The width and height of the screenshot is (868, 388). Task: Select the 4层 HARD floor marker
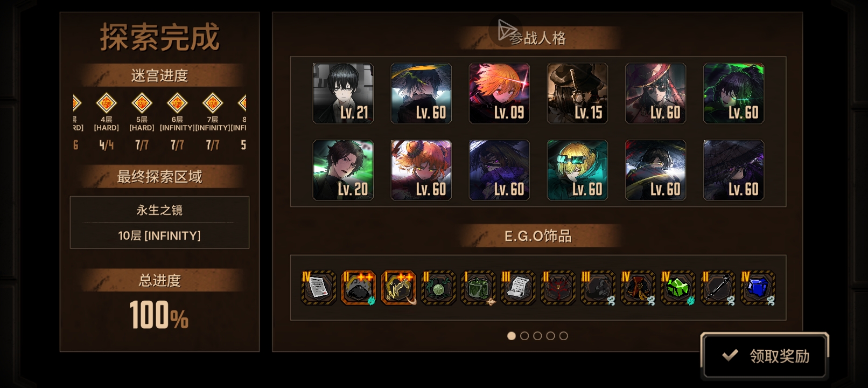tap(106, 102)
